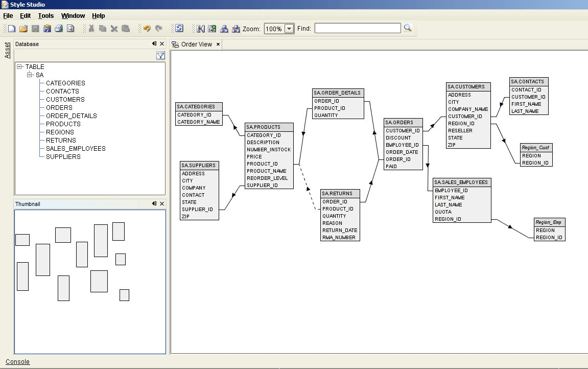The height and width of the screenshot is (369, 588).
Task: Open the filter icon in the Database panel
Action: tap(160, 55)
